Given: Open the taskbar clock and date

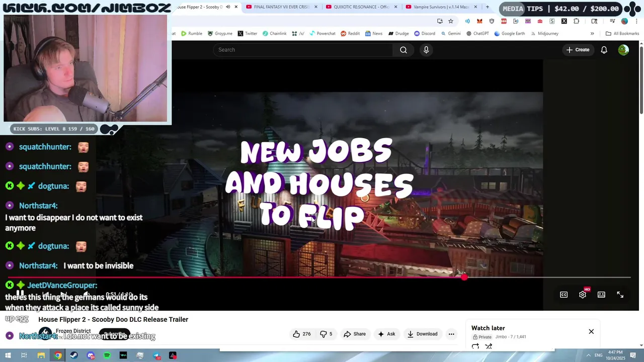Looking at the screenshot, I should tap(615, 355).
